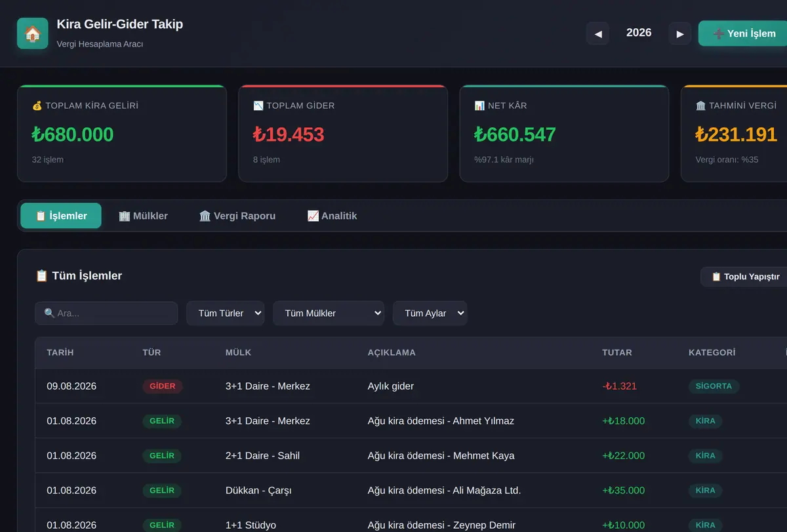Viewport: 787px width, 532px height.
Task: Click the SİGORTA category badge
Action: [x=714, y=386]
